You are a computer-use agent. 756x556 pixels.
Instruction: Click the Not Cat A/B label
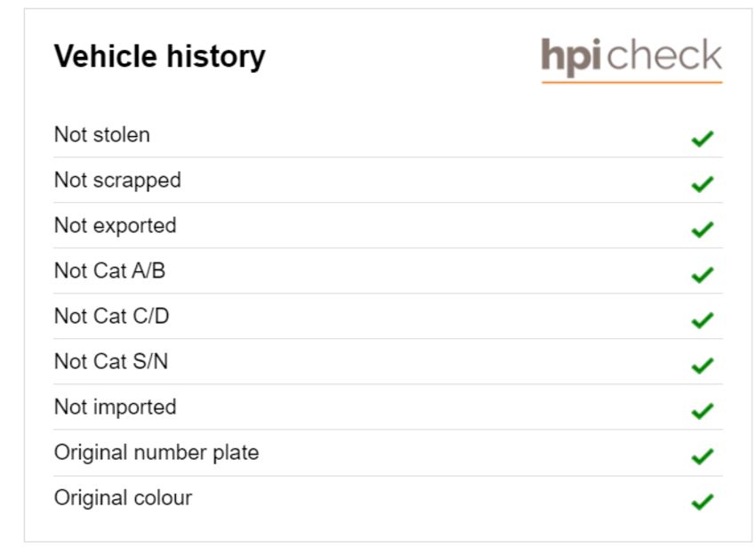click(110, 270)
